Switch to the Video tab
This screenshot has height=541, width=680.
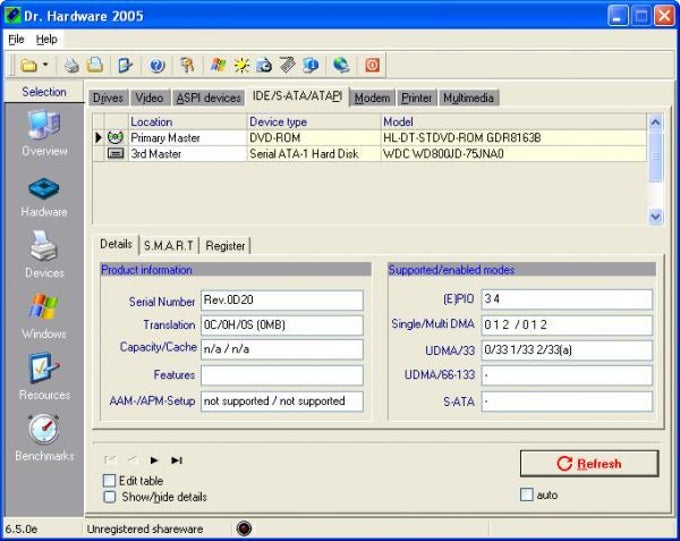point(149,98)
